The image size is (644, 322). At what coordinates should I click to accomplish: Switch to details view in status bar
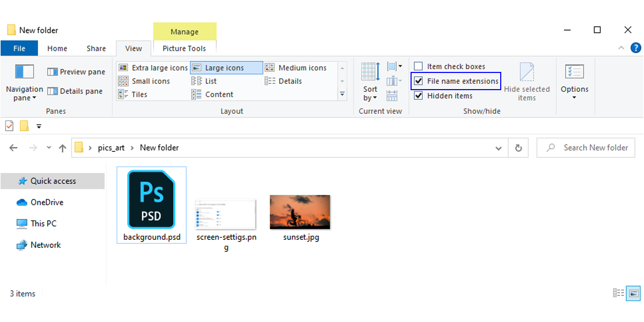(x=619, y=293)
